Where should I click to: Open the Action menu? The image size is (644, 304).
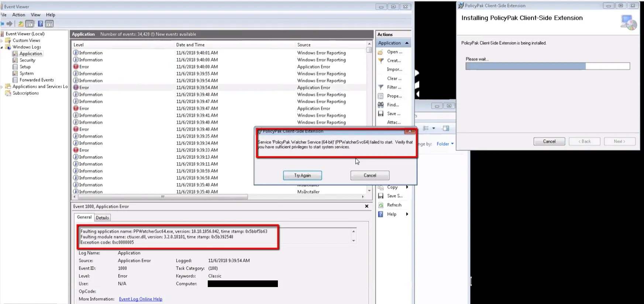[18, 15]
